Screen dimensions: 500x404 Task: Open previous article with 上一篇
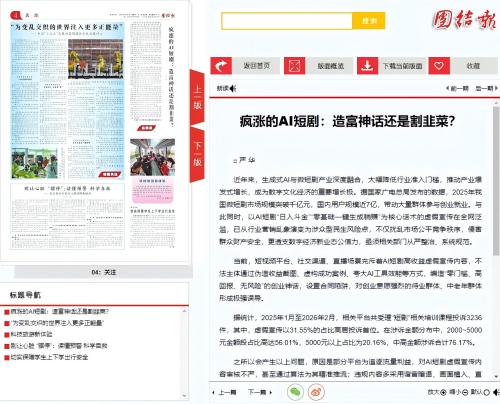click(224, 392)
